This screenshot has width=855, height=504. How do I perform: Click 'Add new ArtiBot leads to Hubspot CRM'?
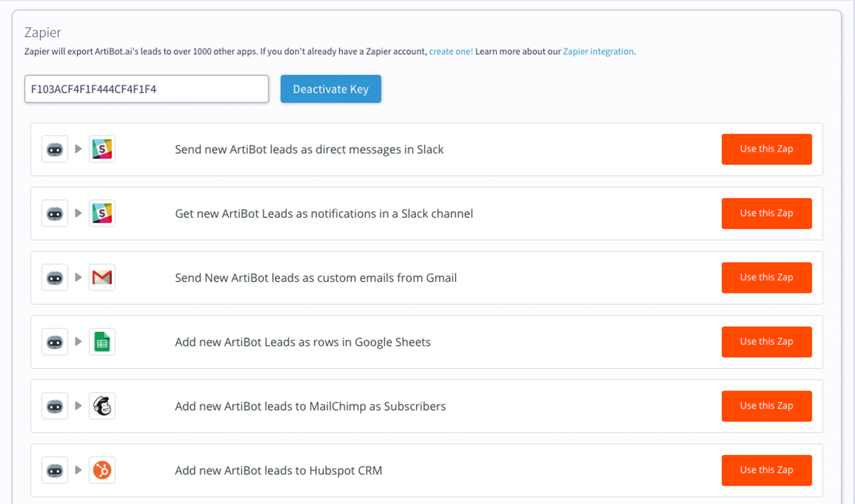[x=279, y=471]
